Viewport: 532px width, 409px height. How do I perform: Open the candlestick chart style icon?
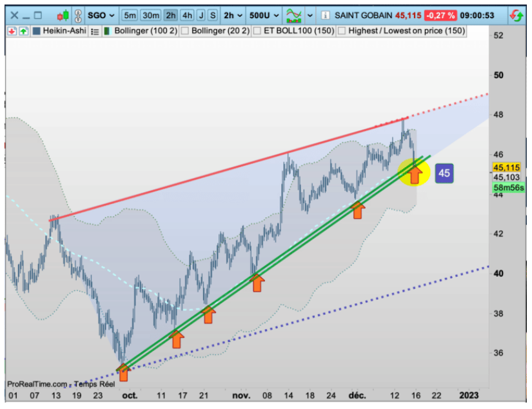[63, 15]
